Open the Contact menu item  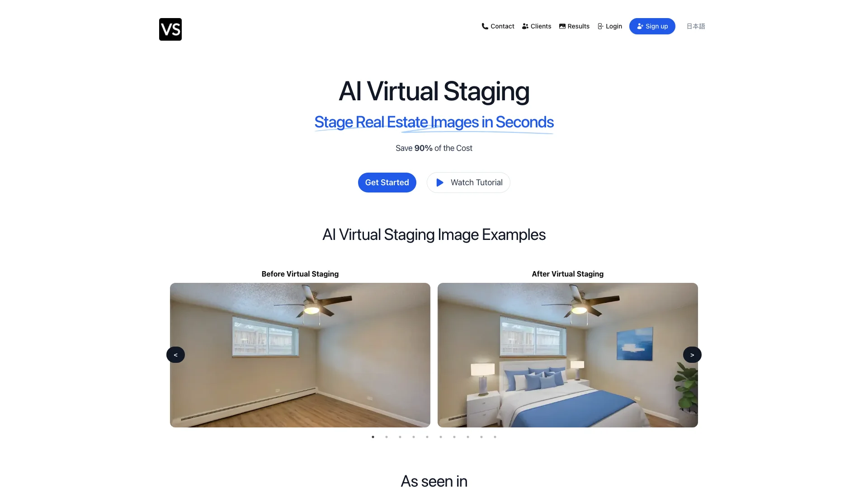coord(498,26)
